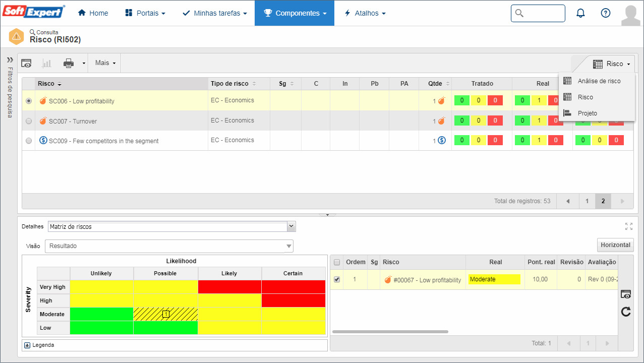Click the bomb icon of SC007 risk

pos(43,120)
